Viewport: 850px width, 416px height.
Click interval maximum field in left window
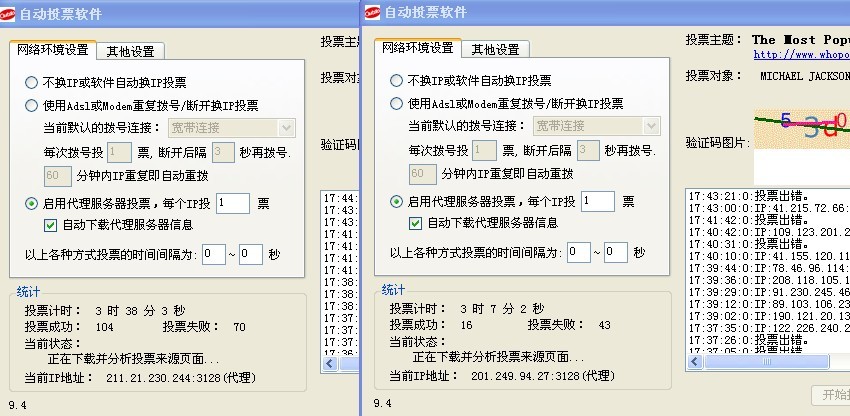point(251,254)
